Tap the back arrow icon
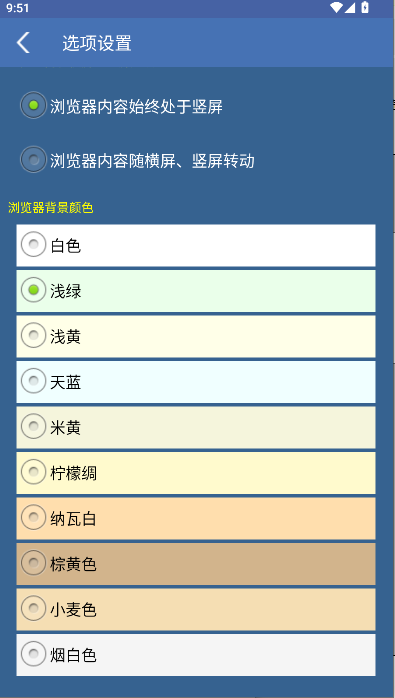Viewport: 395px width, 698px height. pyautogui.click(x=23, y=43)
